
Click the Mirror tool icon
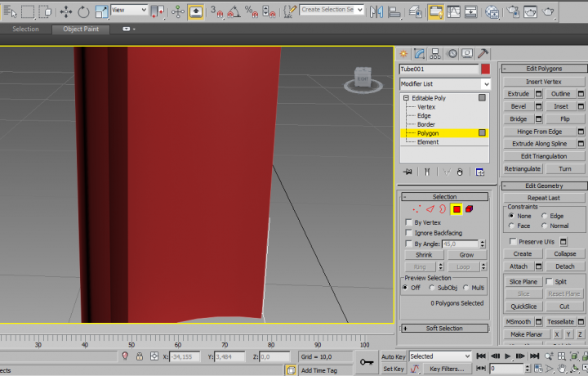point(376,11)
